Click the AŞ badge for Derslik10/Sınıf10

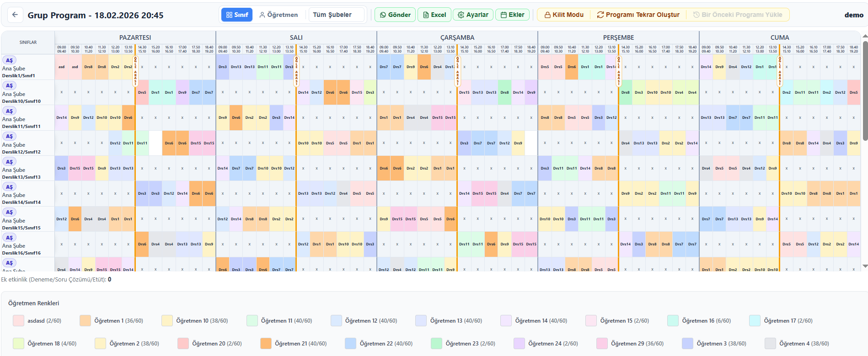pos(9,86)
